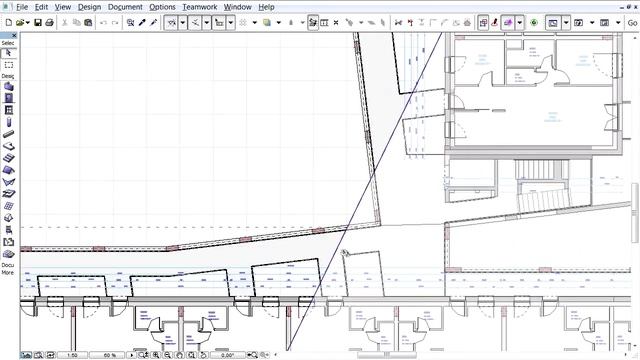Click the Split scissors icon in toolbar
The image size is (640, 360).
(x=398, y=23)
